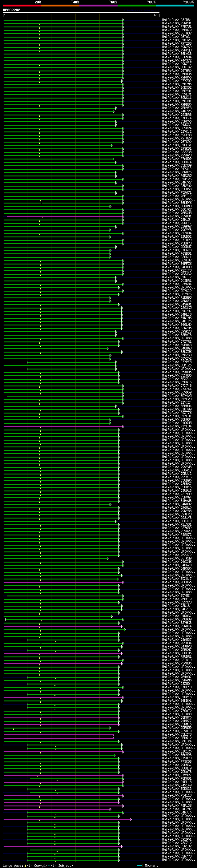Select the UniRef100_A8Q0N8 label

point(177,206)
